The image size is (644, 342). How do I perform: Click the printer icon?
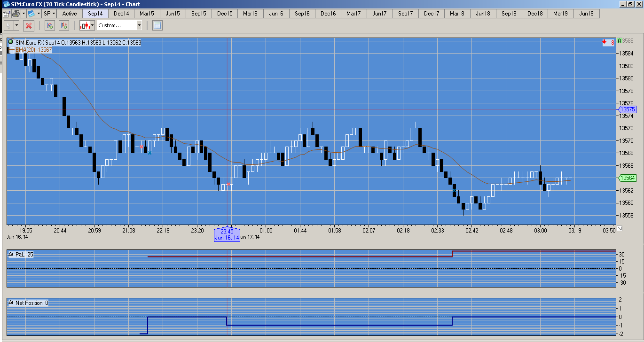tap(16, 14)
